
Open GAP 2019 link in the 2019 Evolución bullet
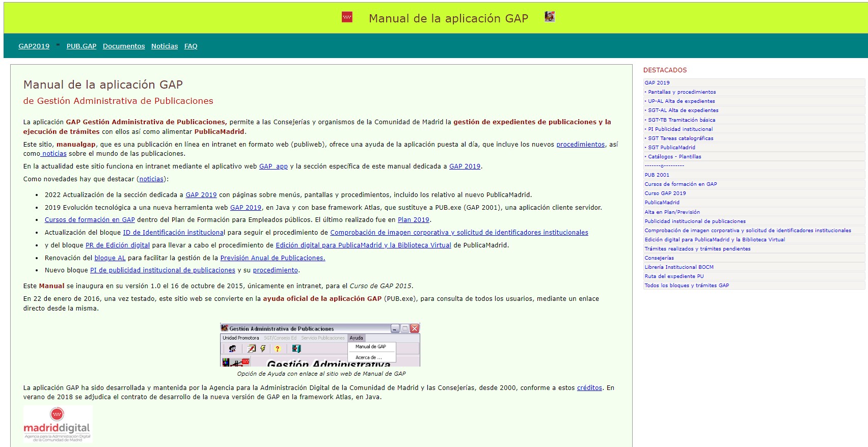(x=246, y=208)
